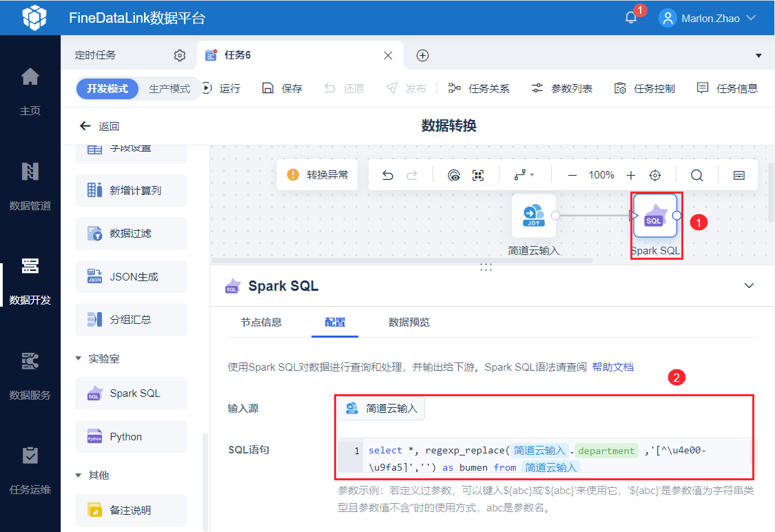This screenshot has height=532, width=775.
Task: Go to 主页 in sidebar
Action: [x=30, y=90]
